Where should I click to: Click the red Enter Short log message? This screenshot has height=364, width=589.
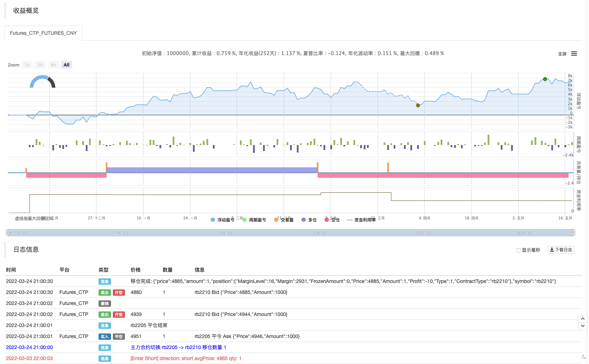pyautogui.click(x=186, y=358)
